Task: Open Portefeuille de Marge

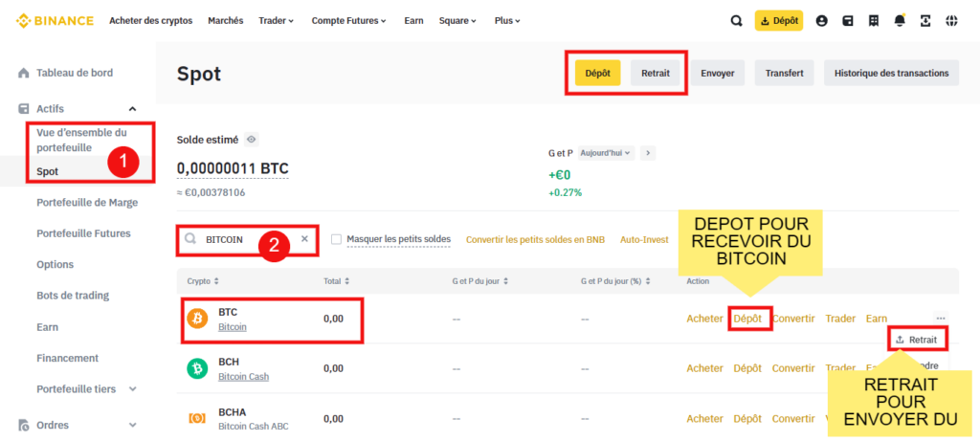Action: coord(87,203)
